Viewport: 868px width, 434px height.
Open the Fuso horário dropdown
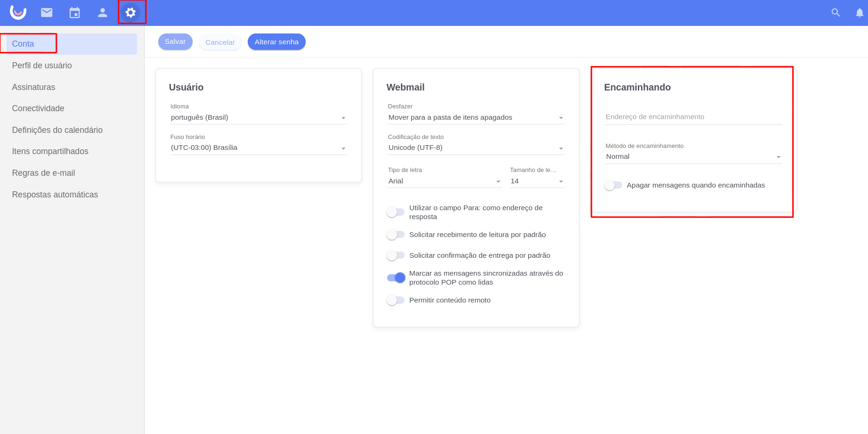(258, 148)
